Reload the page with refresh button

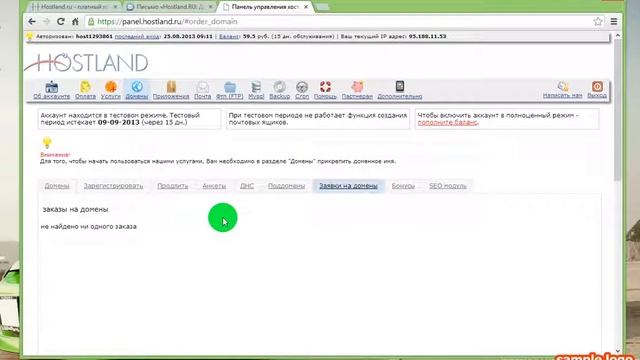point(60,22)
